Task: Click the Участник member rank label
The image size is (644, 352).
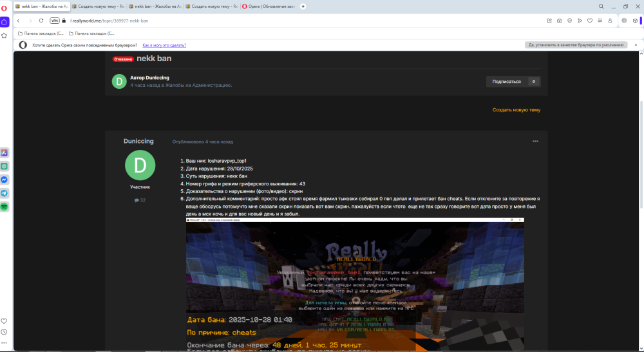Action: click(x=140, y=187)
